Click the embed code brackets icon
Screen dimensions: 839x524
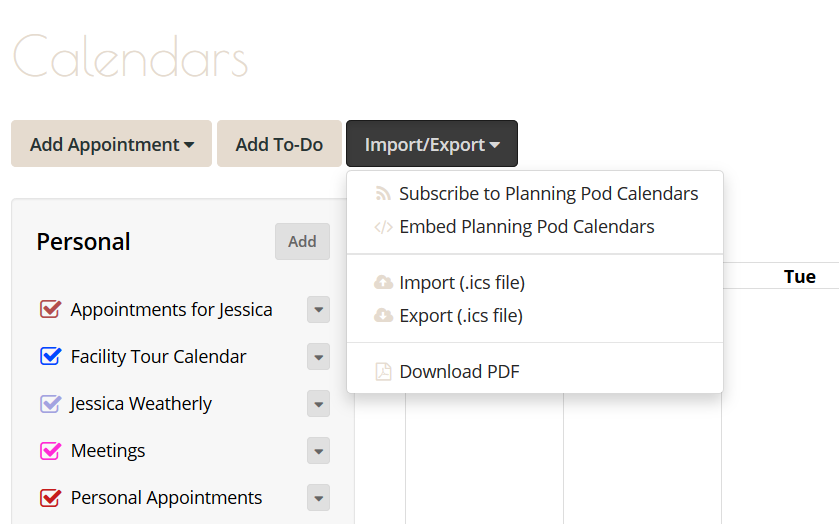pyautogui.click(x=383, y=227)
